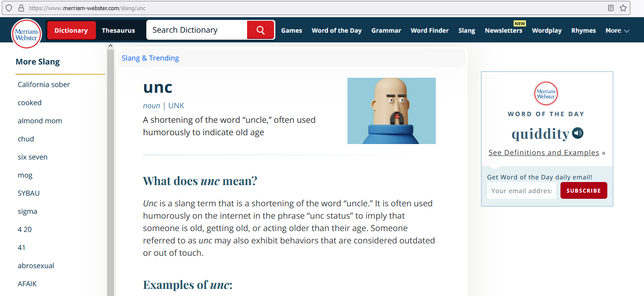Open the Word Finder menu item
This screenshot has width=644, height=296.
pyautogui.click(x=430, y=30)
